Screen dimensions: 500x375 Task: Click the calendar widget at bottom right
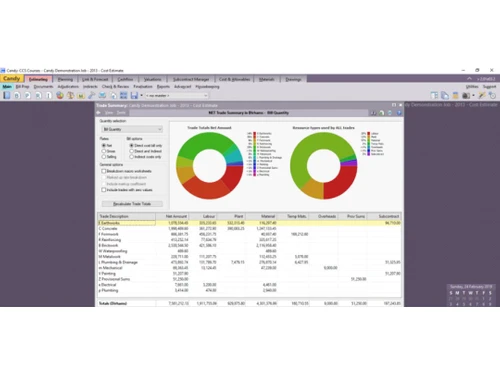coord(470,295)
